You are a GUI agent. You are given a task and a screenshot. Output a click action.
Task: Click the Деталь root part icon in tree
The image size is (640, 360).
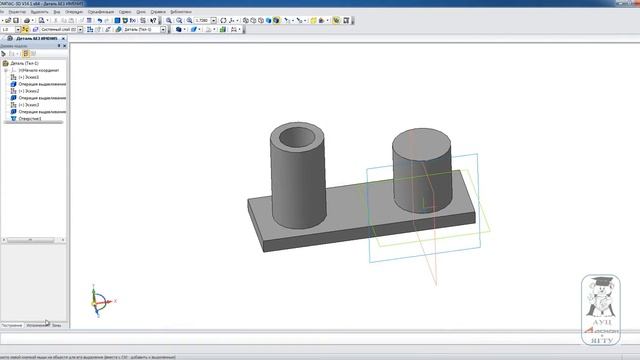pos(5,63)
